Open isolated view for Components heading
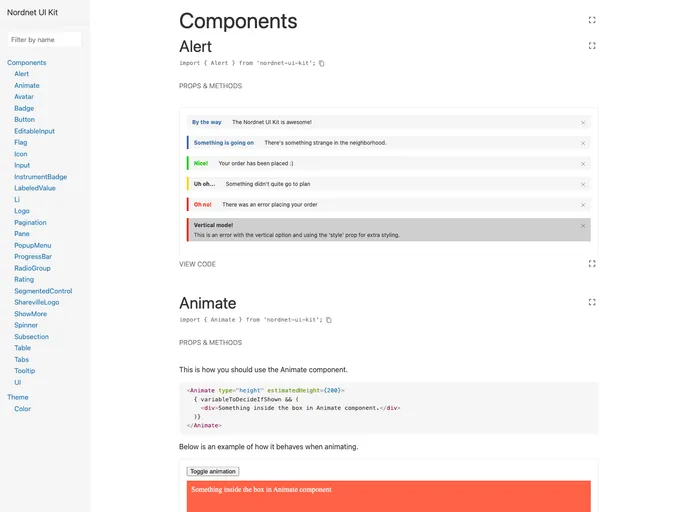The height and width of the screenshot is (512, 688). 592,20
